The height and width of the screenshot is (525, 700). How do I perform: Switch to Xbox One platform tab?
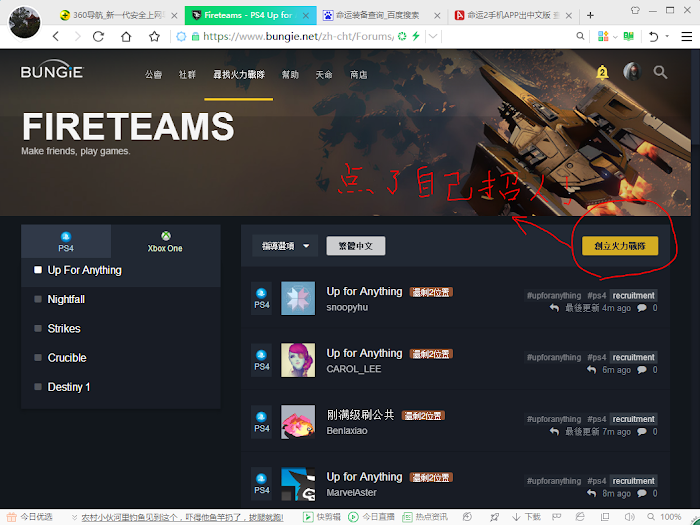click(x=165, y=242)
